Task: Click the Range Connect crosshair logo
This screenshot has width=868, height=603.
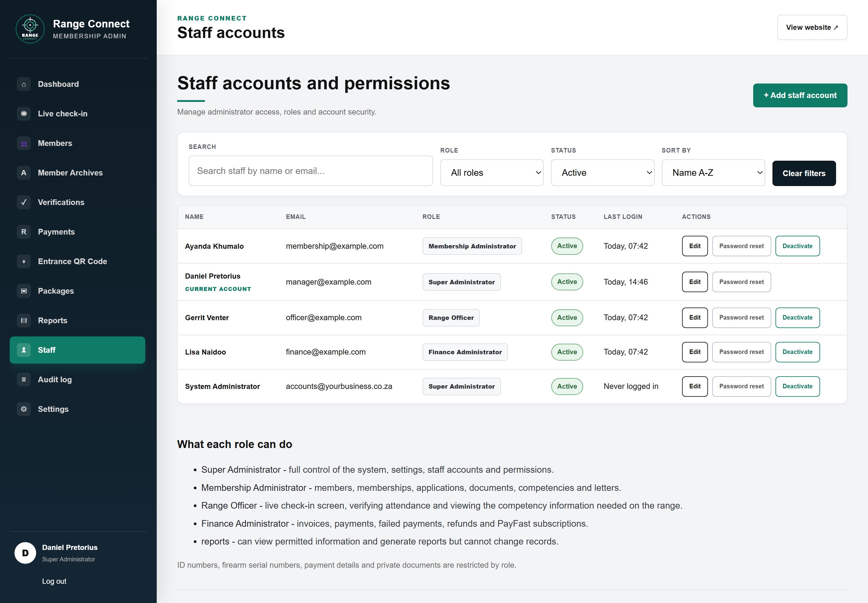Action: [30, 29]
